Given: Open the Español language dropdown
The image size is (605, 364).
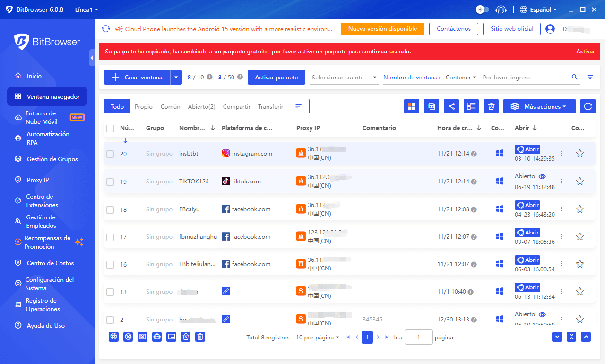Looking at the screenshot, I should click(538, 9).
